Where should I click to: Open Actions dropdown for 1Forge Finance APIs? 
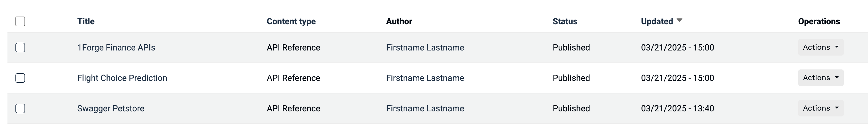coord(821,47)
